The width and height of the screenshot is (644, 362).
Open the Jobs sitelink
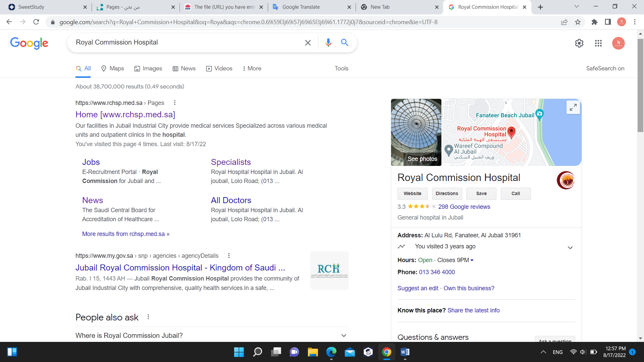(91, 162)
